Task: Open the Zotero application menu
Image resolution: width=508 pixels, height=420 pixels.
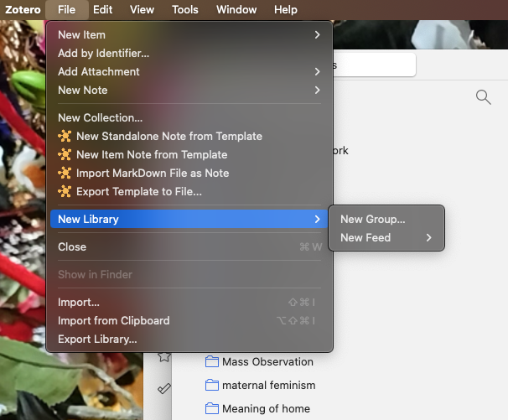Action: click(23, 10)
